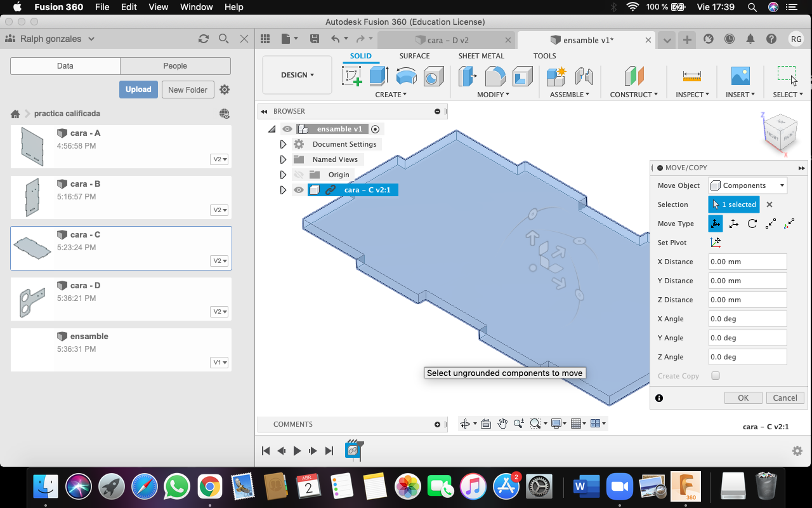Screen dimensions: 812x508
Task: Open the MODIFY dropdown menu
Action: [493, 95]
